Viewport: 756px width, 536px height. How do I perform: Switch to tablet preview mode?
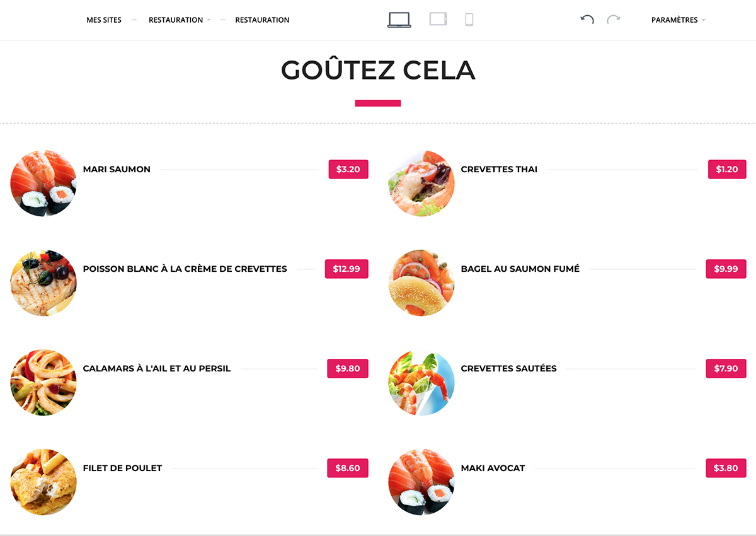coord(438,19)
